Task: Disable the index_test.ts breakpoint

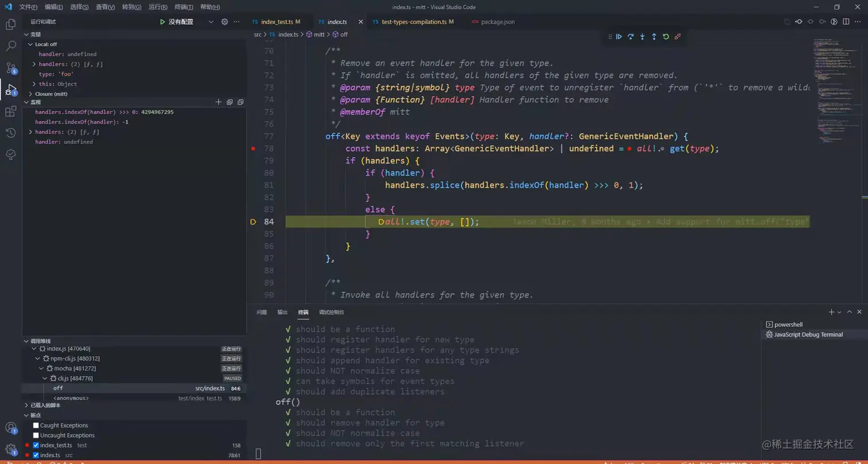Action: tap(36, 445)
